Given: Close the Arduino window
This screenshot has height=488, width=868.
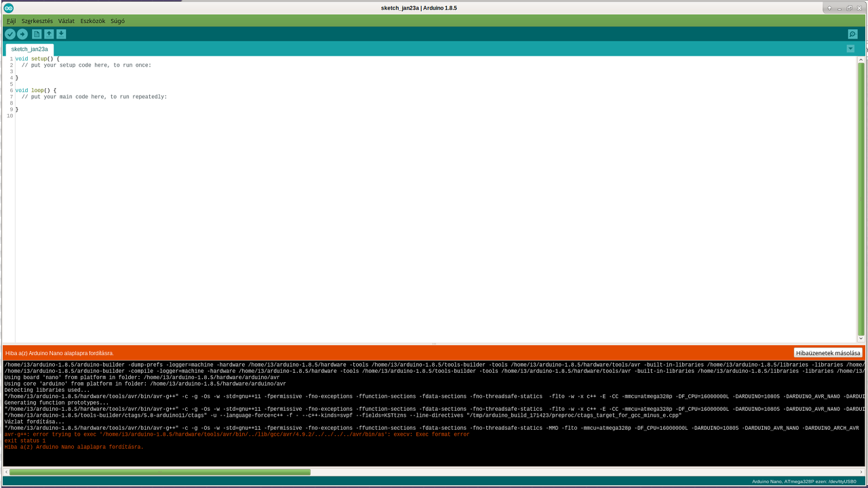Looking at the screenshot, I should click(859, 8).
